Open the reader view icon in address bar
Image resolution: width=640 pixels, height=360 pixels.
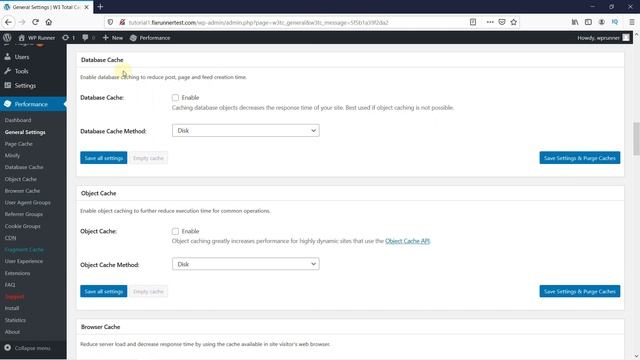coord(473,22)
